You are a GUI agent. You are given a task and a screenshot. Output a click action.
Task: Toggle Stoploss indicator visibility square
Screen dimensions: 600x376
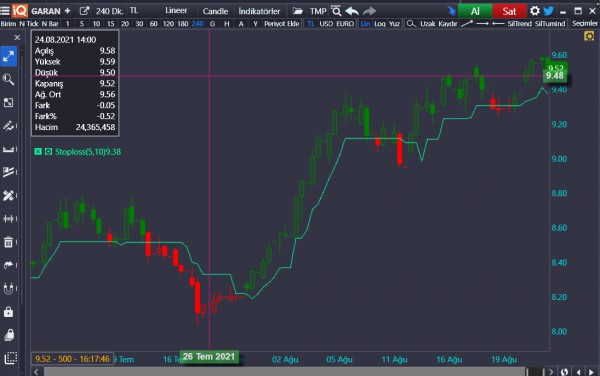48,151
